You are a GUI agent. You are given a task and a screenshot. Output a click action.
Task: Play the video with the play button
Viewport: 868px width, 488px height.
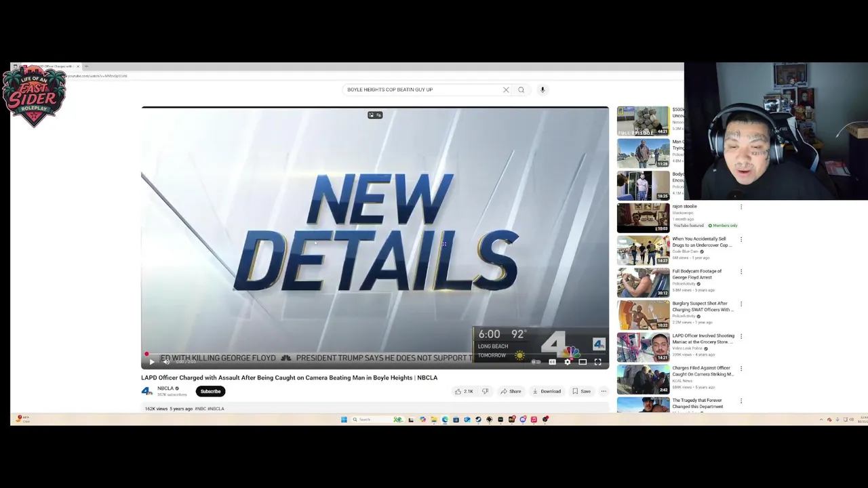152,362
